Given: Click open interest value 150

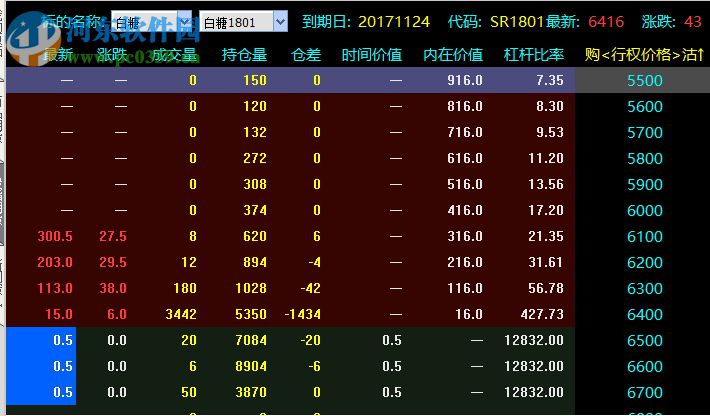Looking at the screenshot, I should point(255,81).
